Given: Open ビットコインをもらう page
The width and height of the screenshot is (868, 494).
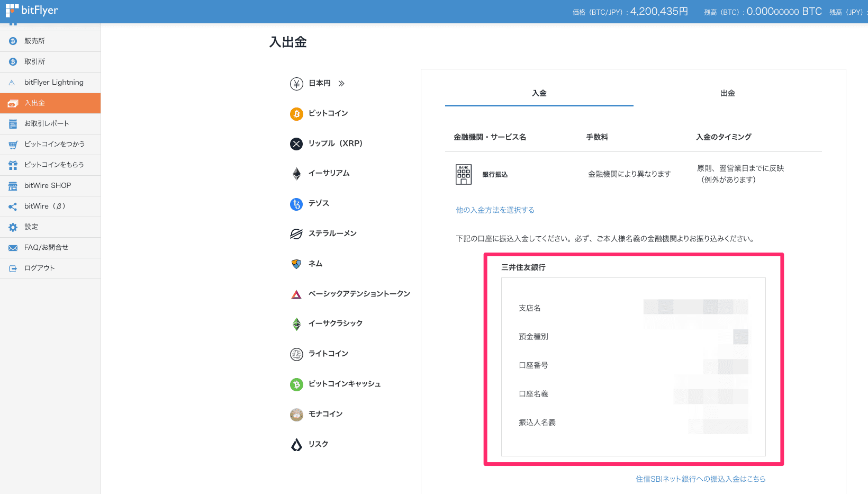Looking at the screenshot, I should point(50,165).
